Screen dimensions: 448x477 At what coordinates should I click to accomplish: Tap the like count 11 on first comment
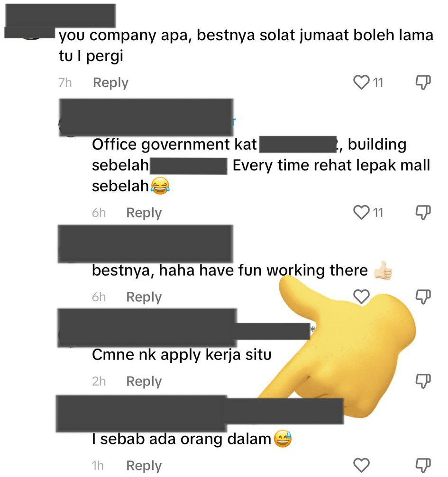(x=378, y=82)
